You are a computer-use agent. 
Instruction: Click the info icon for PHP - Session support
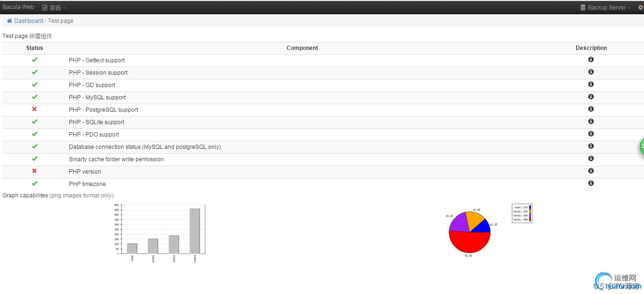(x=591, y=72)
